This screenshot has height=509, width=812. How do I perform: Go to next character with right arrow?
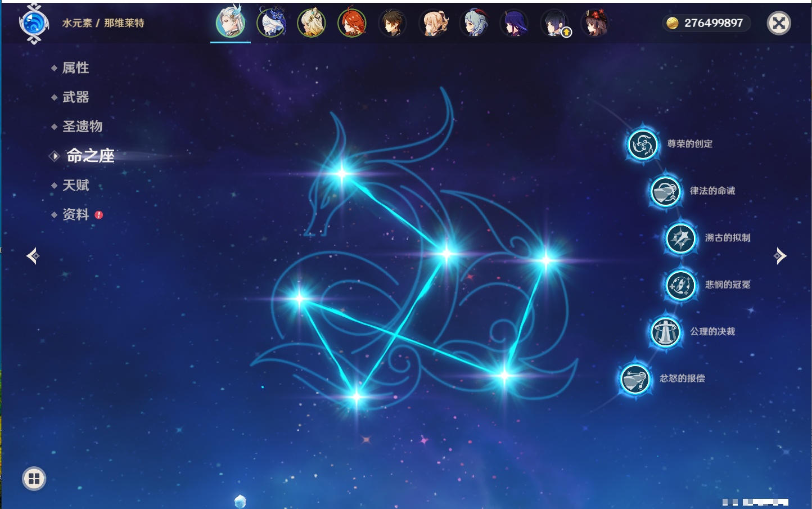pyautogui.click(x=780, y=256)
